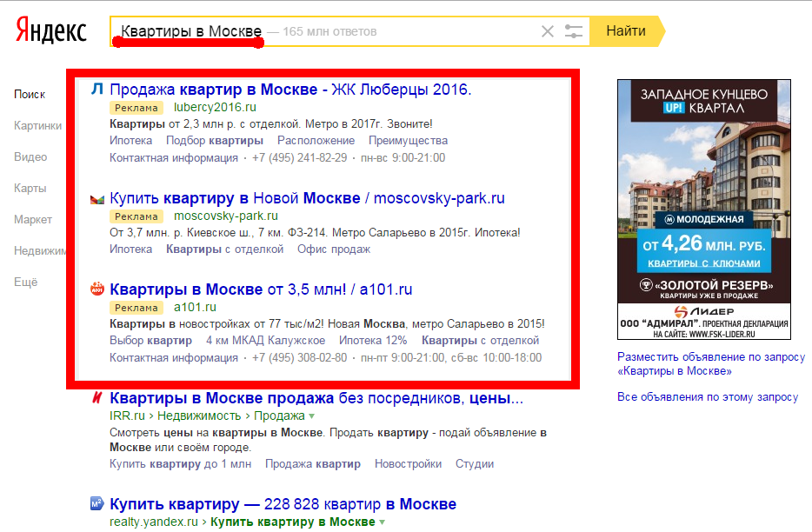
Task: Expand Ещё menu in sidebar
Action: click(26, 283)
